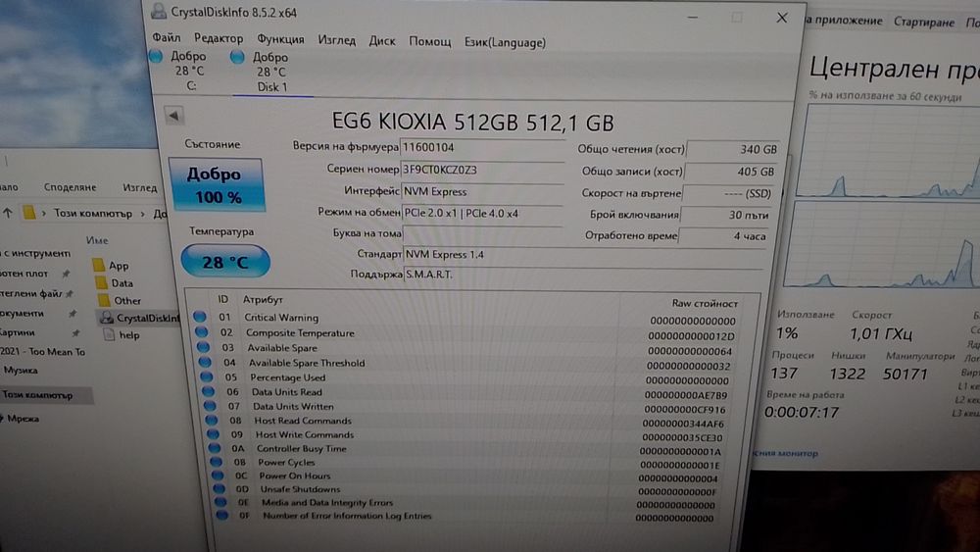The image size is (980, 552).
Task: Open the App folder in File Explorer
Action: (x=112, y=266)
